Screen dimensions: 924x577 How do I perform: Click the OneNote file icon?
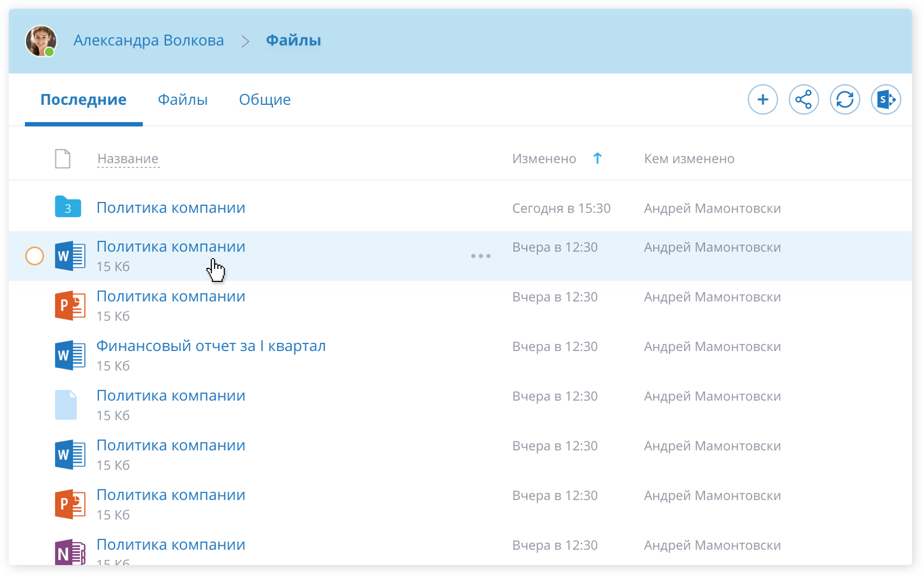tap(70, 552)
